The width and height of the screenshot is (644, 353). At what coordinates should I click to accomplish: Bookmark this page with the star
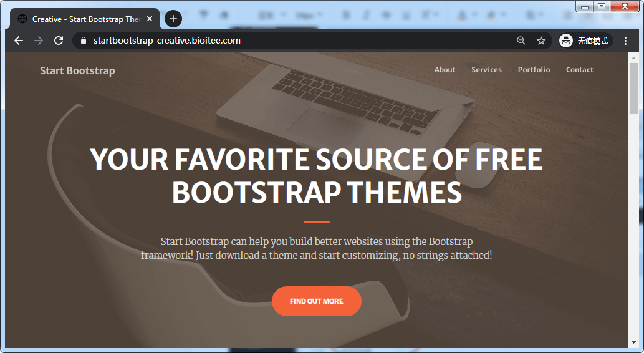coord(541,41)
